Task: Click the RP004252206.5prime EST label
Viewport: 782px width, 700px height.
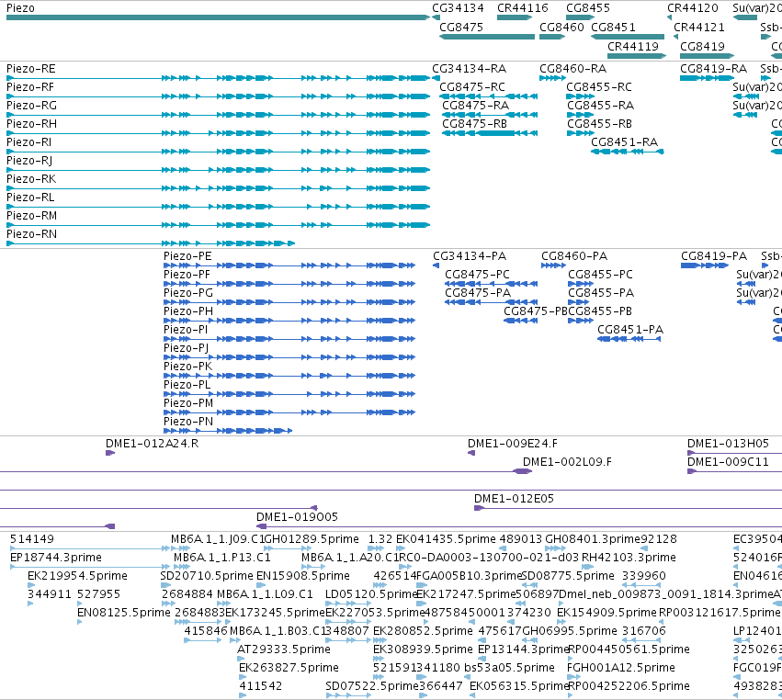Action: point(629,685)
